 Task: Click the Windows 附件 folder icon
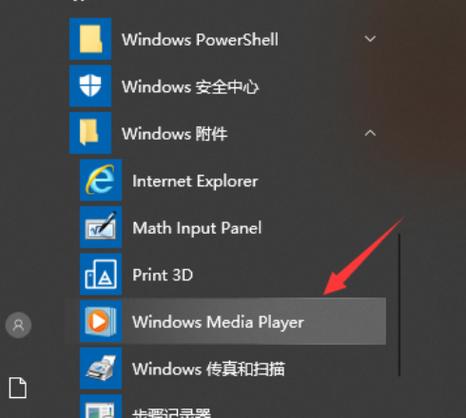pos(90,133)
